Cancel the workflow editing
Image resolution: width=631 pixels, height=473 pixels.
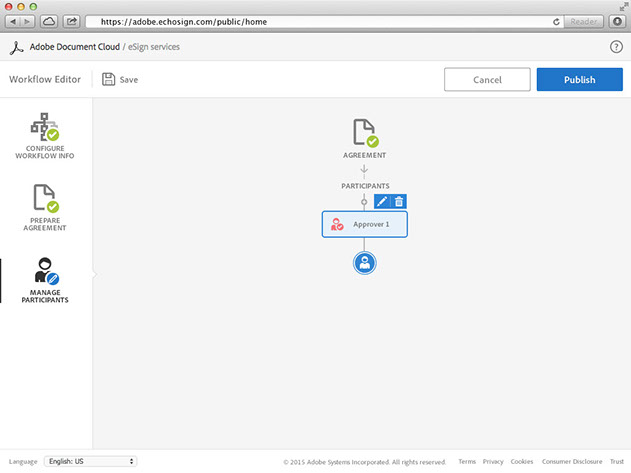487,80
